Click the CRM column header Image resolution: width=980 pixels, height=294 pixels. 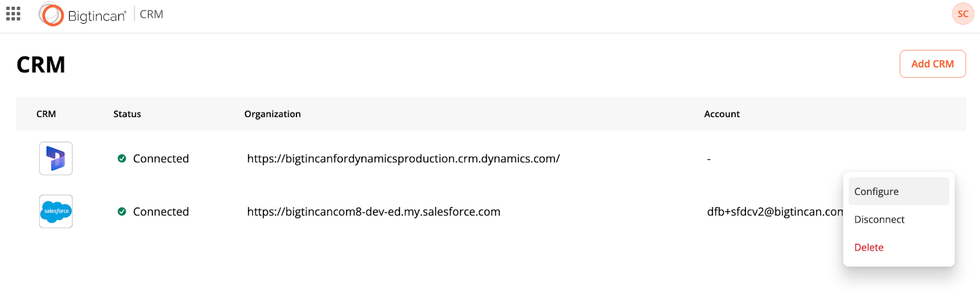(x=46, y=114)
